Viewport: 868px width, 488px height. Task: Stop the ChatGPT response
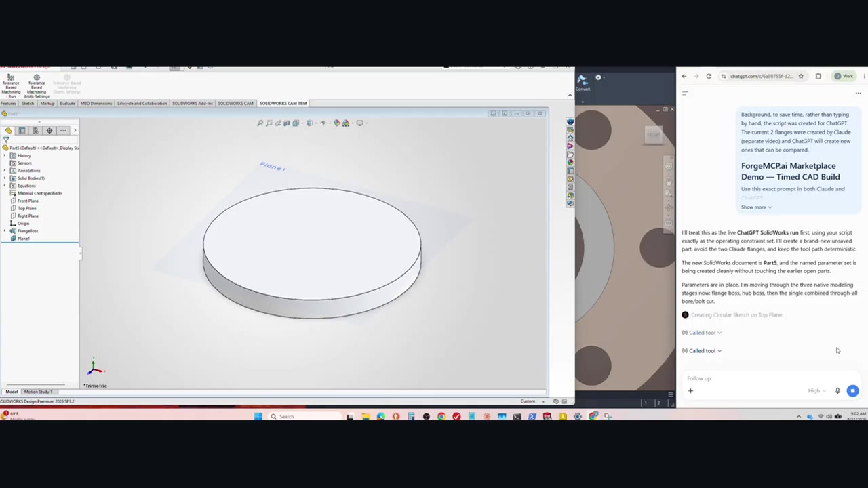[852, 390]
